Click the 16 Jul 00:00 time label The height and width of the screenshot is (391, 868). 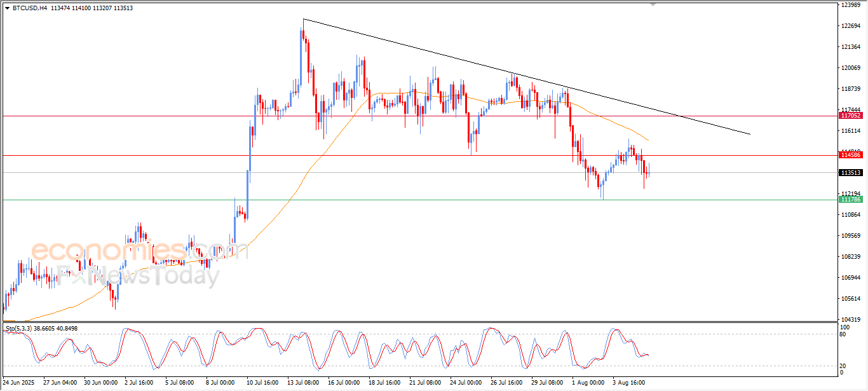(342, 383)
